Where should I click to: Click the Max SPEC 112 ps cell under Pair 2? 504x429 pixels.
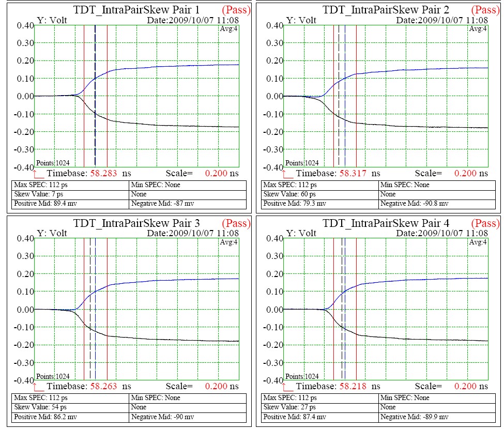pyautogui.click(x=319, y=185)
